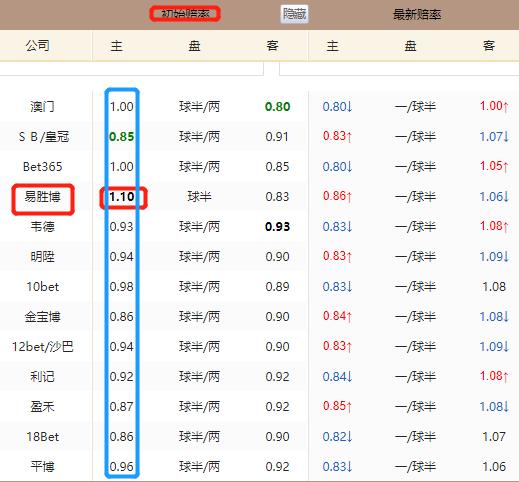Click 10bet initial home odds 0.98
The height and width of the screenshot is (482, 519).
122,287
